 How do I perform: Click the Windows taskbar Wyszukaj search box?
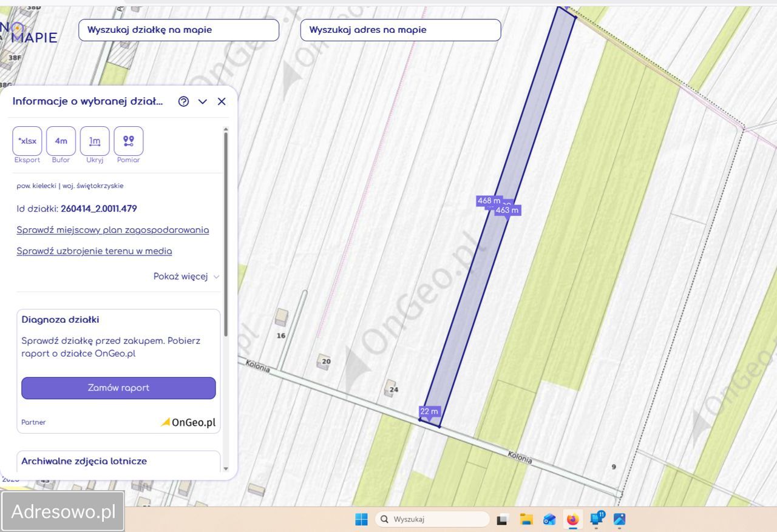pyautogui.click(x=432, y=519)
